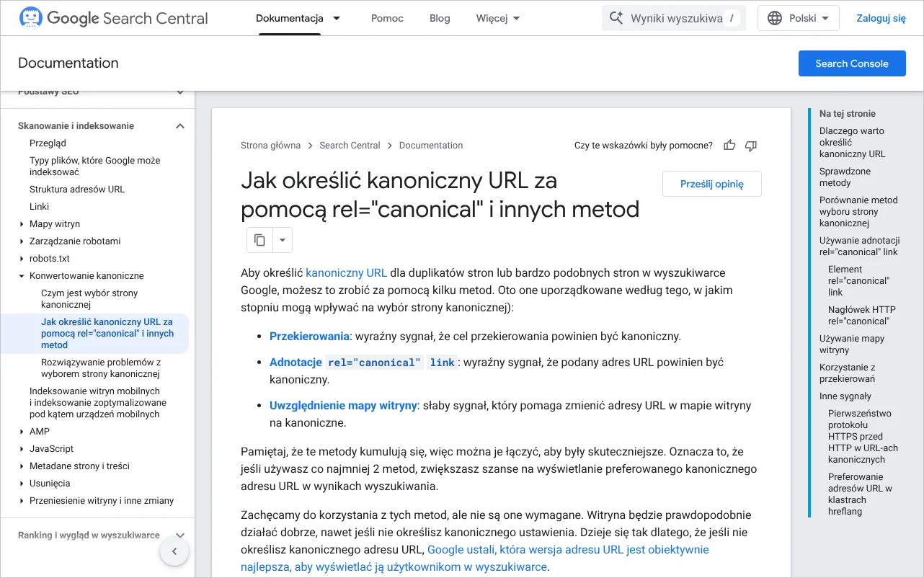Image resolution: width=924 pixels, height=578 pixels.
Task: Click the Zaloguj się link
Action: click(x=881, y=18)
